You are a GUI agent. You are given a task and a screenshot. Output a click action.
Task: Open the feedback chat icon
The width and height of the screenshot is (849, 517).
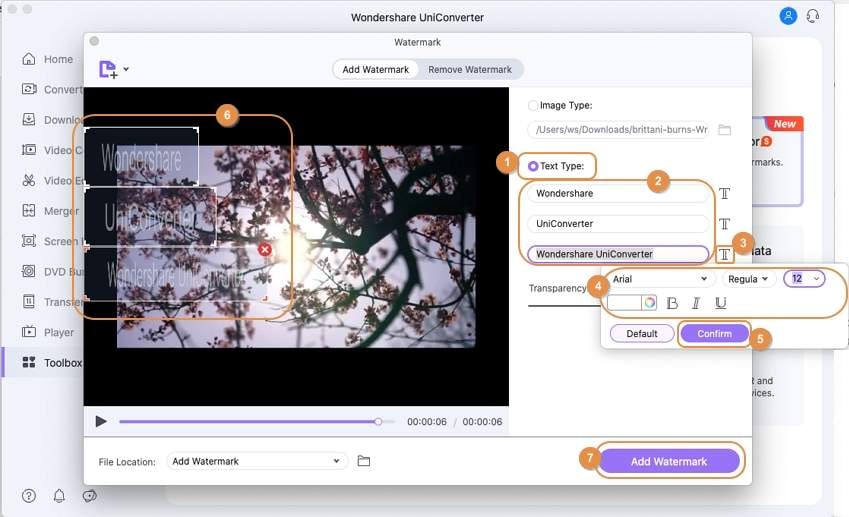tap(89, 495)
